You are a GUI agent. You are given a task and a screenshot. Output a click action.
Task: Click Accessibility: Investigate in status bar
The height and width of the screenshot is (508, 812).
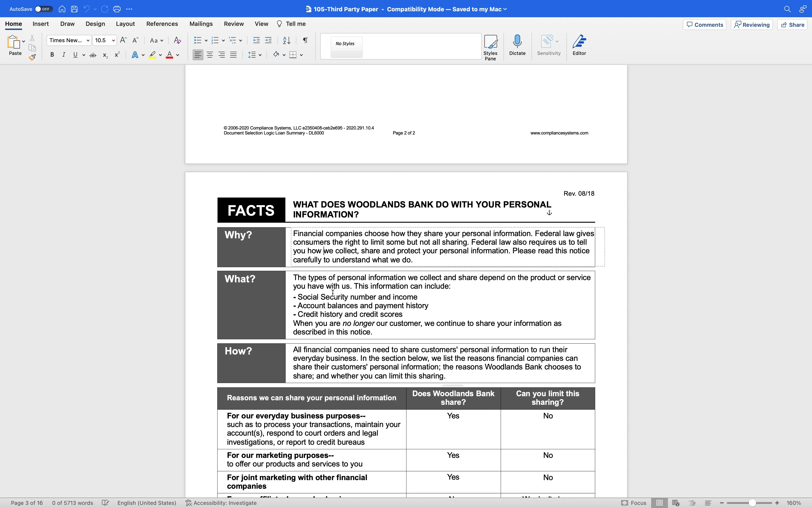click(221, 503)
